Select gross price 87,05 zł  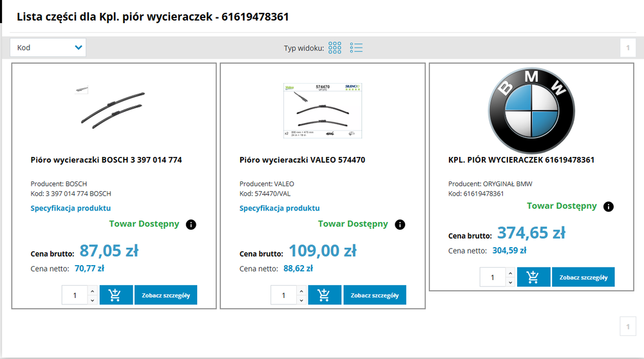pyautogui.click(x=109, y=251)
